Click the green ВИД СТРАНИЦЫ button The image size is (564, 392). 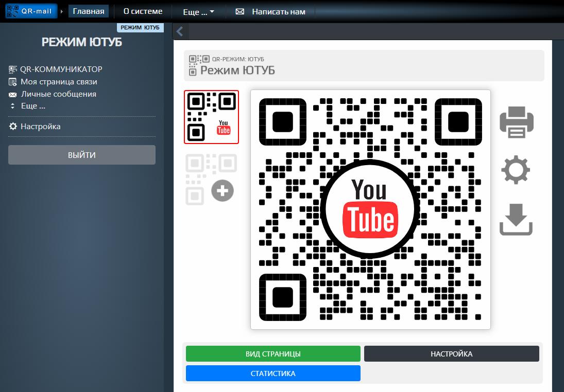pyautogui.click(x=273, y=353)
